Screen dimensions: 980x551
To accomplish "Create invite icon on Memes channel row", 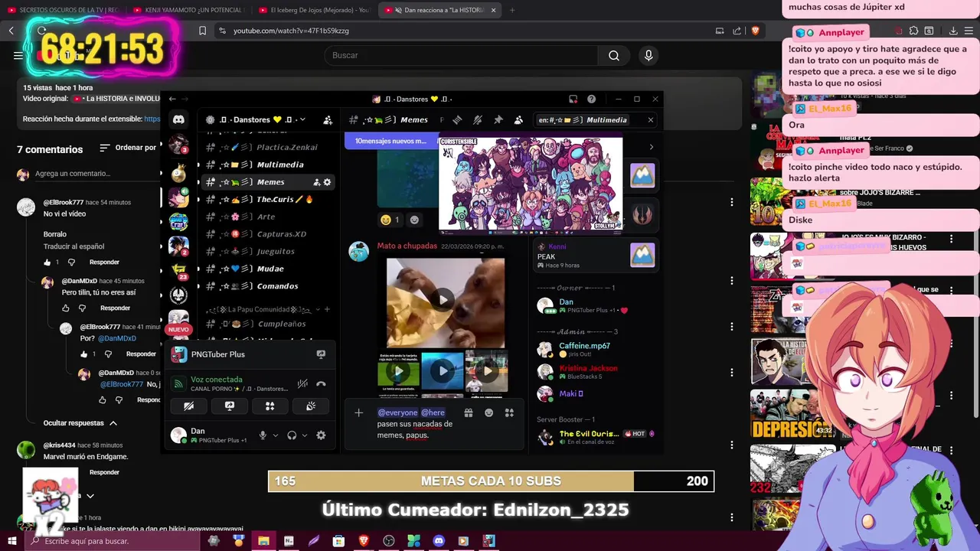I will click(x=316, y=182).
